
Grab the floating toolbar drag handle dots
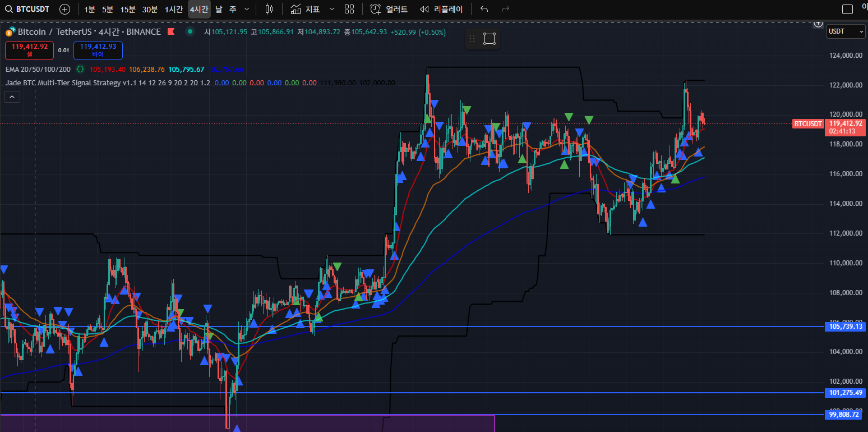coord(472,39)
